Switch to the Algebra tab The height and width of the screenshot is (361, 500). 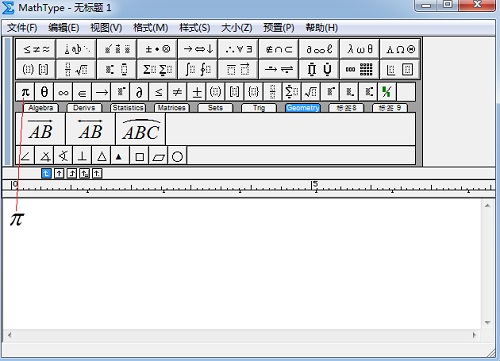click(x=41, y=108)
